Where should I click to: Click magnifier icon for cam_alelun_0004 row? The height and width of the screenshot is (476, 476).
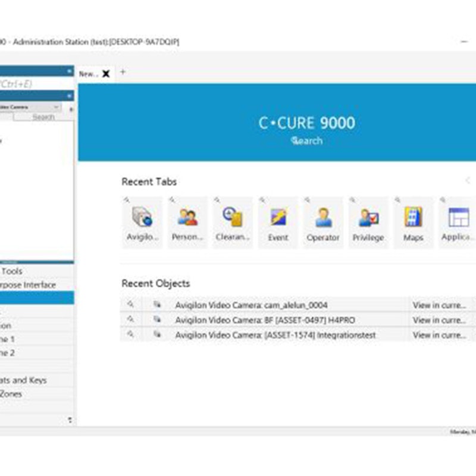pyautogui.click(x=131, y=305)
